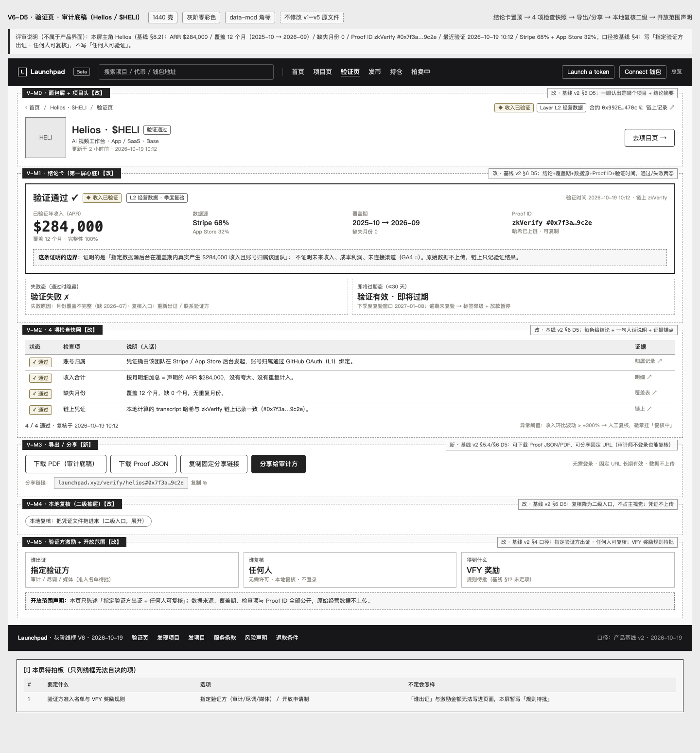
Task: Click the Connect 钱包 button
Action: pyautogui.click(x=643, y=72)
